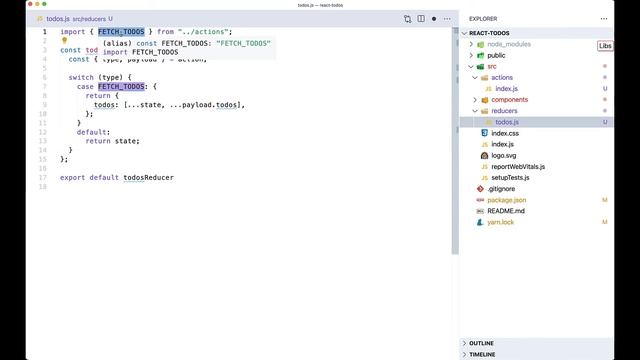Click line number 1 in the gutter
This screenshot has height=360, width=640.
(45, 32)
